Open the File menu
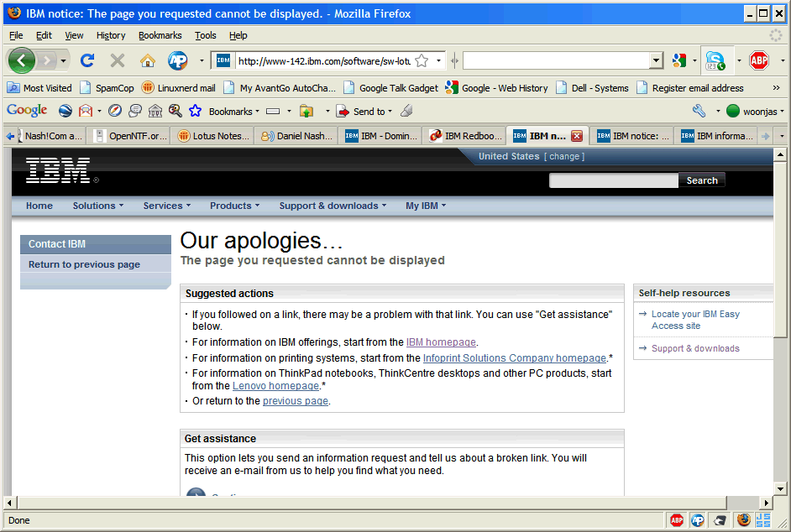 coord(16,35)
